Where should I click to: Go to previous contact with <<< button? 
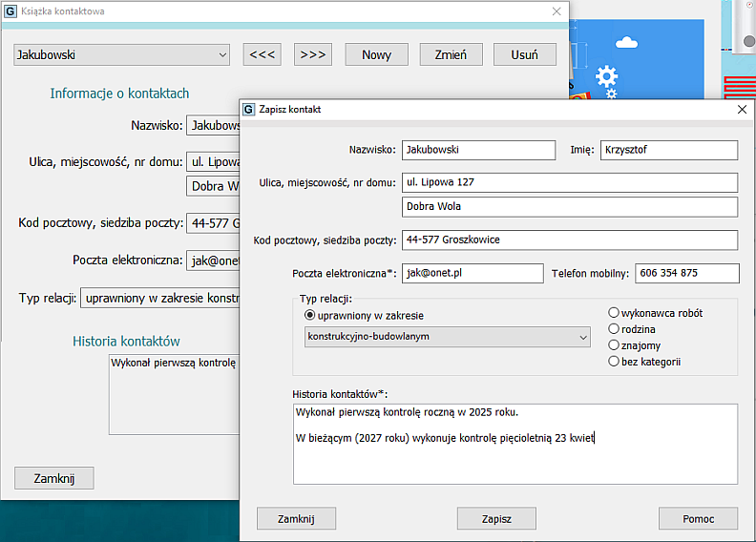point(262,54)
